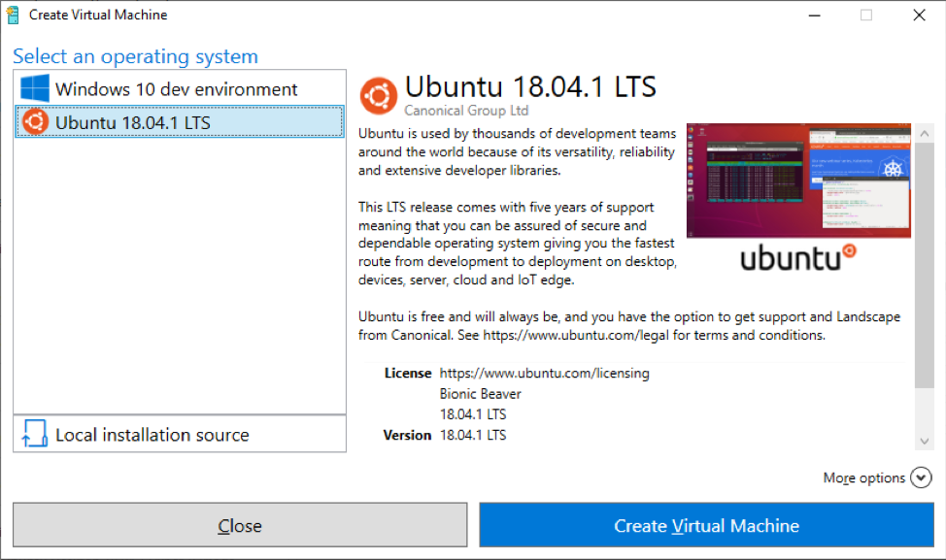Click the Windows logo beside Windows 10 dev environment
This screenshot has height=560, width=946.
pos(33,88)
